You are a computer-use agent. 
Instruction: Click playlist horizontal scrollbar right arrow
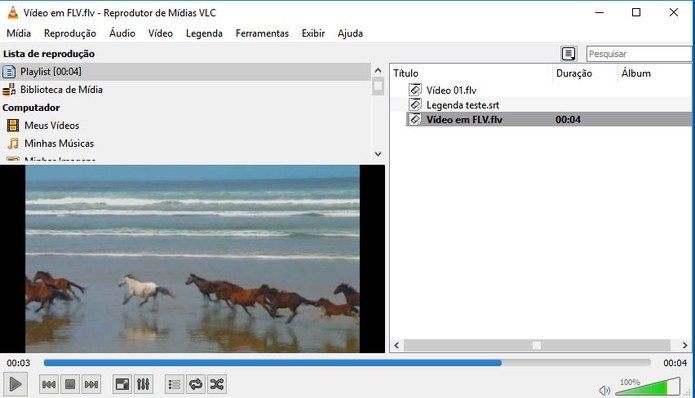pyautogui.click(x=685, y=345)
